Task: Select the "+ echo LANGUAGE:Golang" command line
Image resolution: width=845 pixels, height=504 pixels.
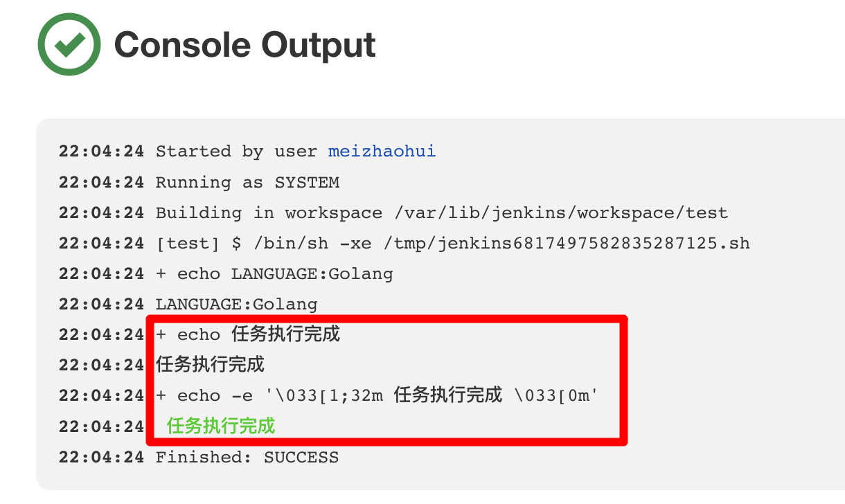Action: (x=274, y=274)
